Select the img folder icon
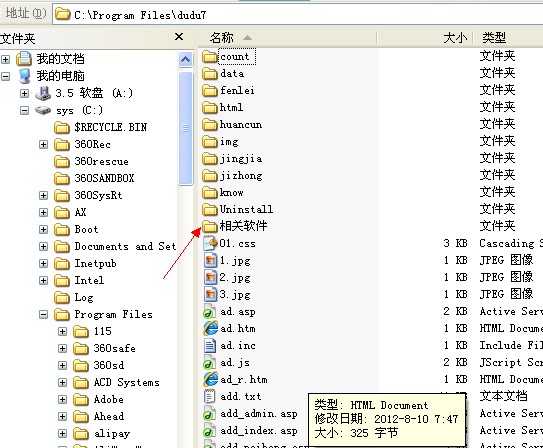Screen dimensions: 543x448 pos(210,141)
